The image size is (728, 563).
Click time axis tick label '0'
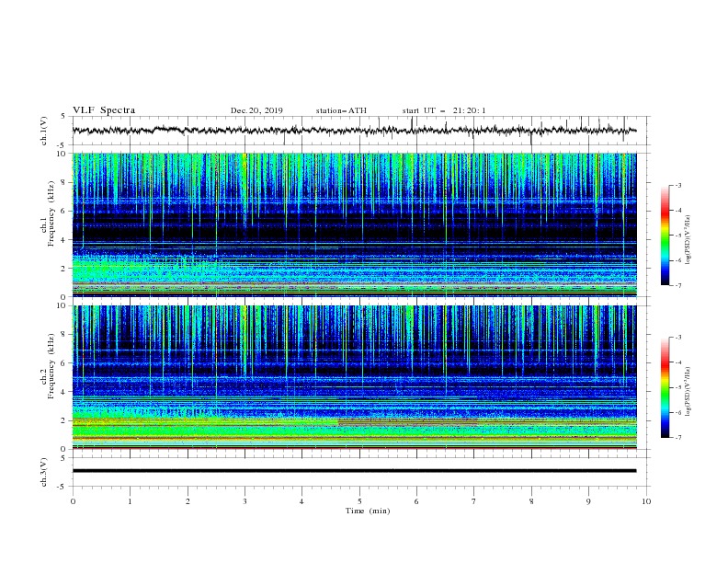(73, 501)
